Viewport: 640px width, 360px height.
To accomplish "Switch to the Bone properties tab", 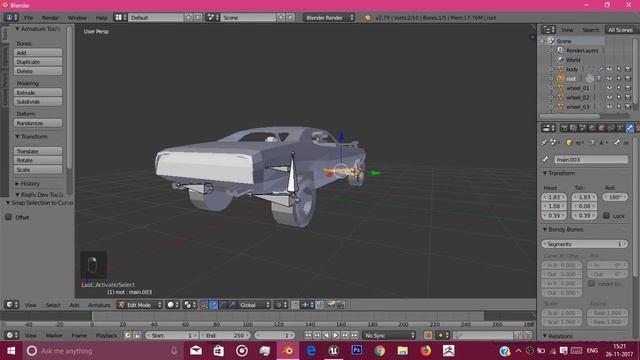I will point(630,128).
